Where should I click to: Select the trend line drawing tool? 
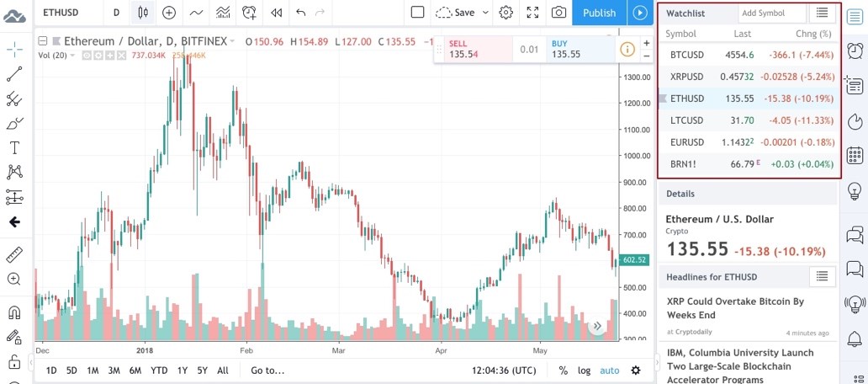click(x=14, y=74)
